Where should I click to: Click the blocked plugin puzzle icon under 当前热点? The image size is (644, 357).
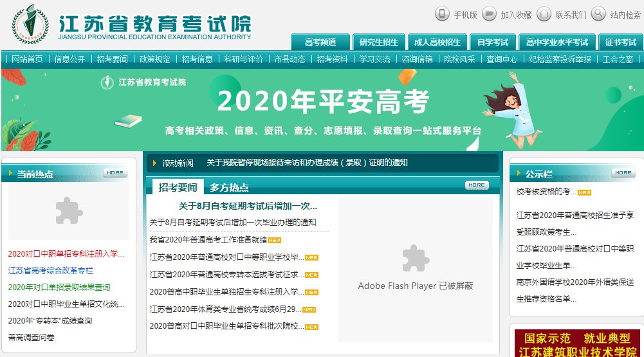coord(69,211)
